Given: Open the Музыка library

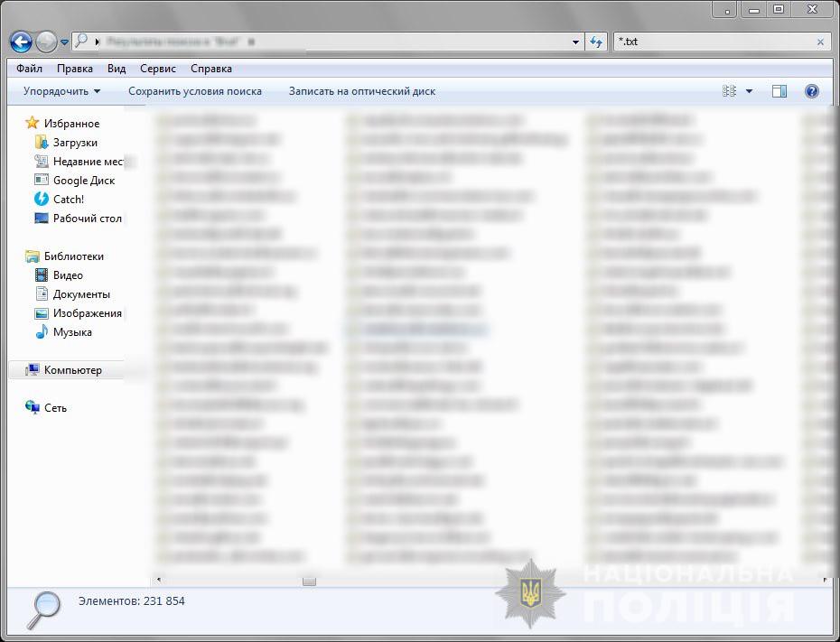Looking at the screenshot, I should point(72,332).
